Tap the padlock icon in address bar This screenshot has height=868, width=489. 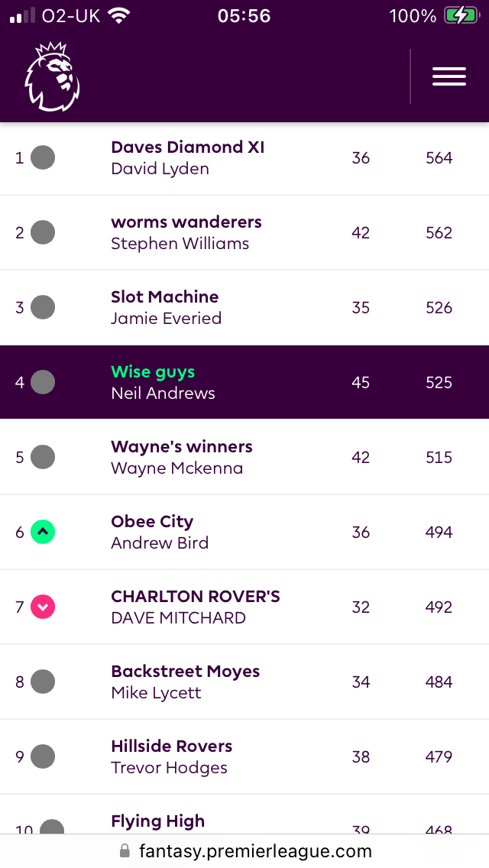(x=125, y=851)
